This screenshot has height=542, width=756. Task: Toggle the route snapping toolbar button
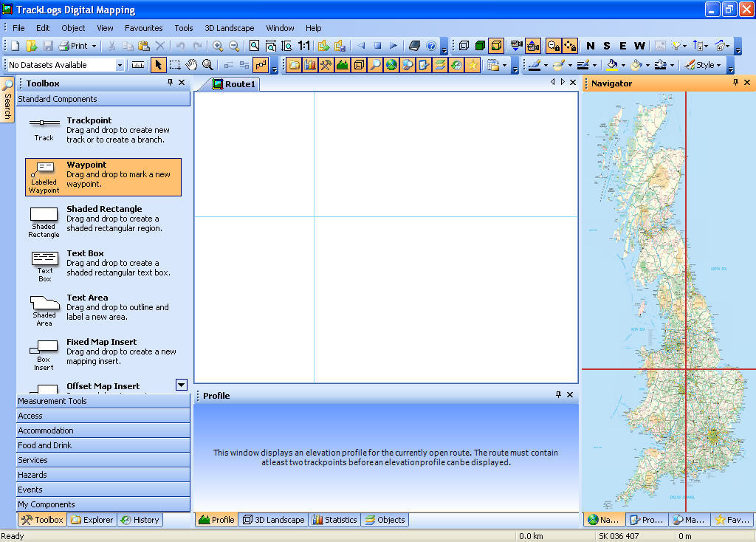pyautogui.click(x=261, y=65)
